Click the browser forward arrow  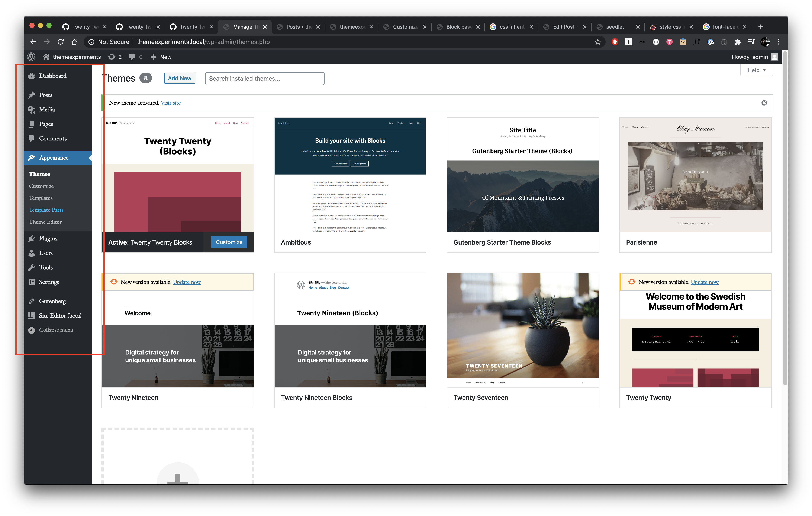click(47, 42)
